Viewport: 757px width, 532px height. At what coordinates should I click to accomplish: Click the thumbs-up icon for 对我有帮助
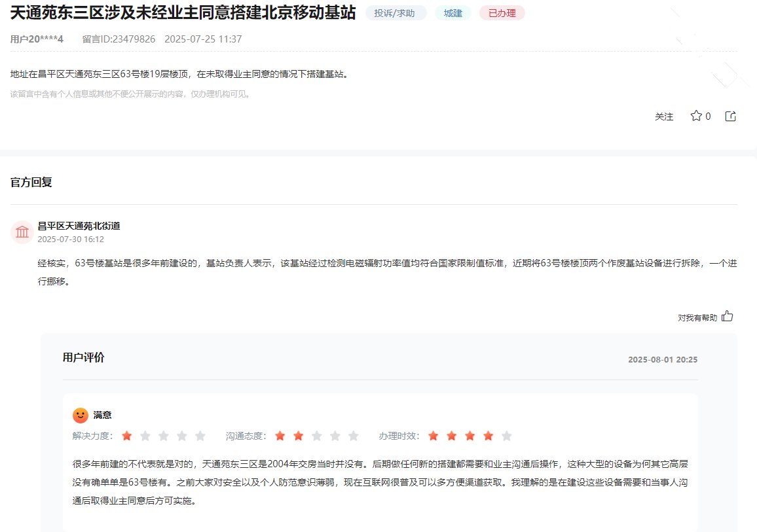727,317
